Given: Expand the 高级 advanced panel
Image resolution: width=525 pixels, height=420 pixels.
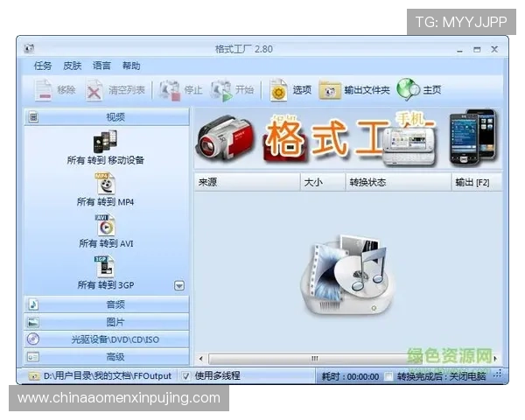Looking at the screenshot, I should 107,357.
